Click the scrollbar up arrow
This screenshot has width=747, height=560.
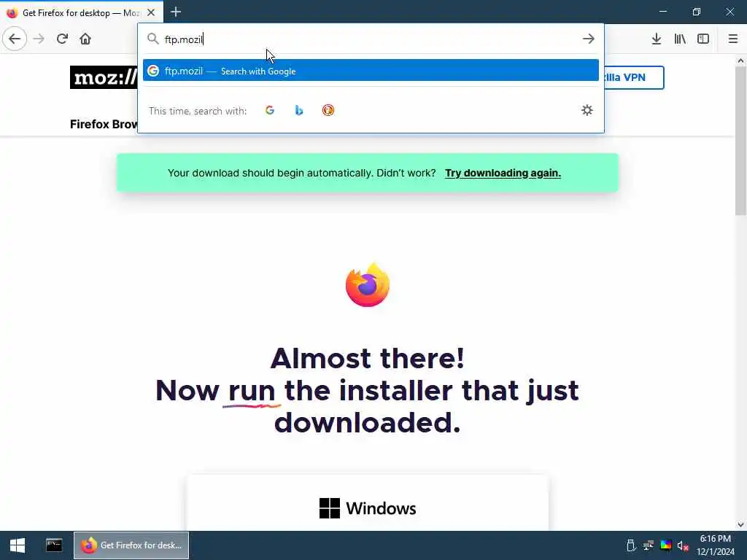[740, 61]
